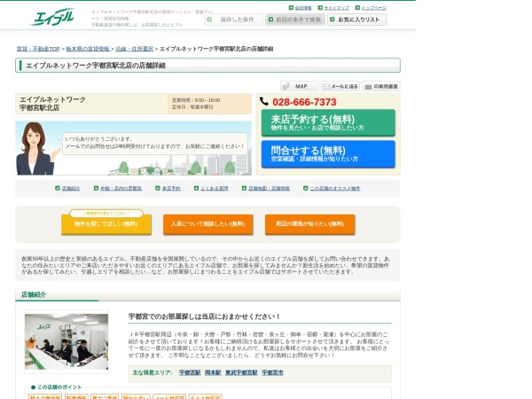
Task: Jump to 店舗紹介 anchor link
Action: (71, 188)
